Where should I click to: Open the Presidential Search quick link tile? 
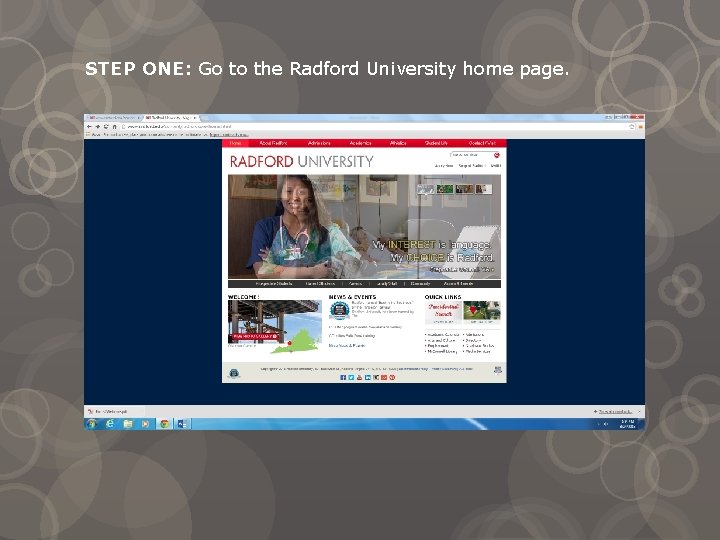pyautogui.click(x=443, y=312)
